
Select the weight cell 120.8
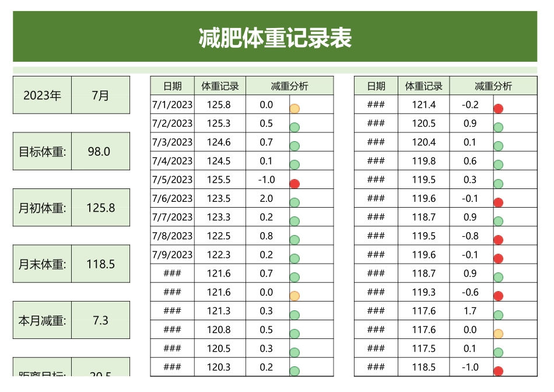click(220, 330)
